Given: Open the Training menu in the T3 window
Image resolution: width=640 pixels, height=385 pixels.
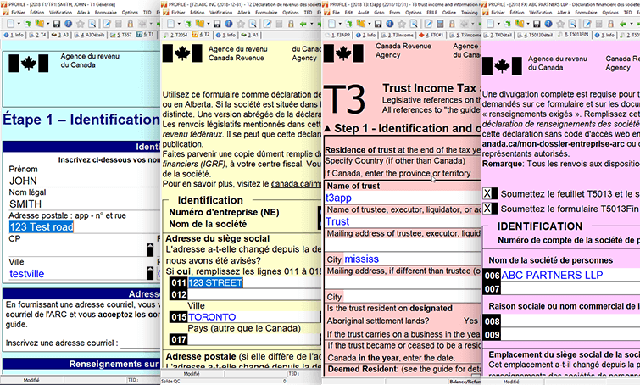Looking at the screenshot, I should click(x=469, y=13).
